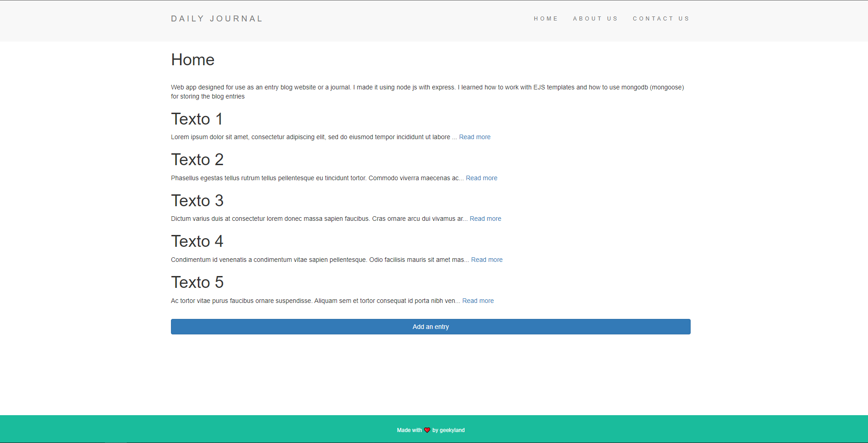Click the site description paragraph

427,91
